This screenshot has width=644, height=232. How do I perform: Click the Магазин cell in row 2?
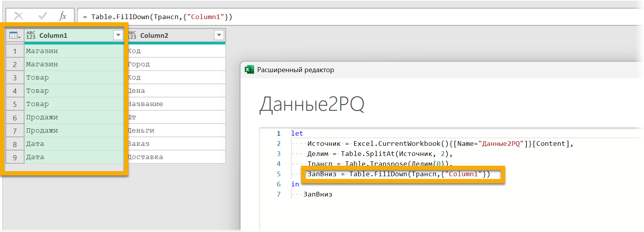click(74, 64)
